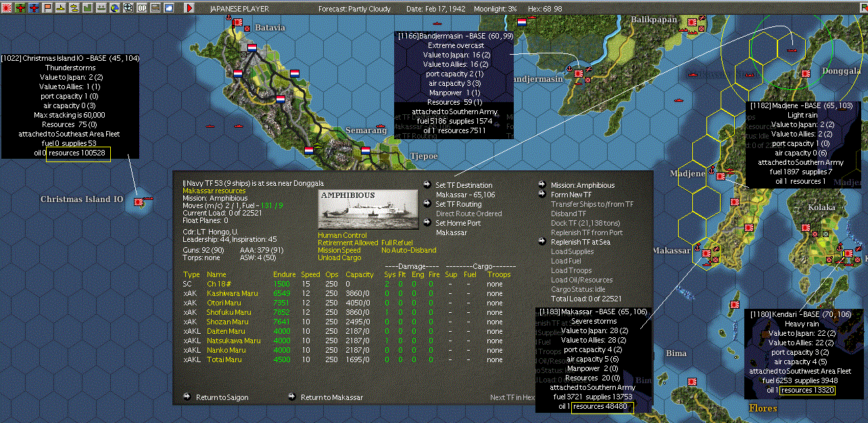Toggle the Human Control setting

pyautogui.click(x=341, y=234)
